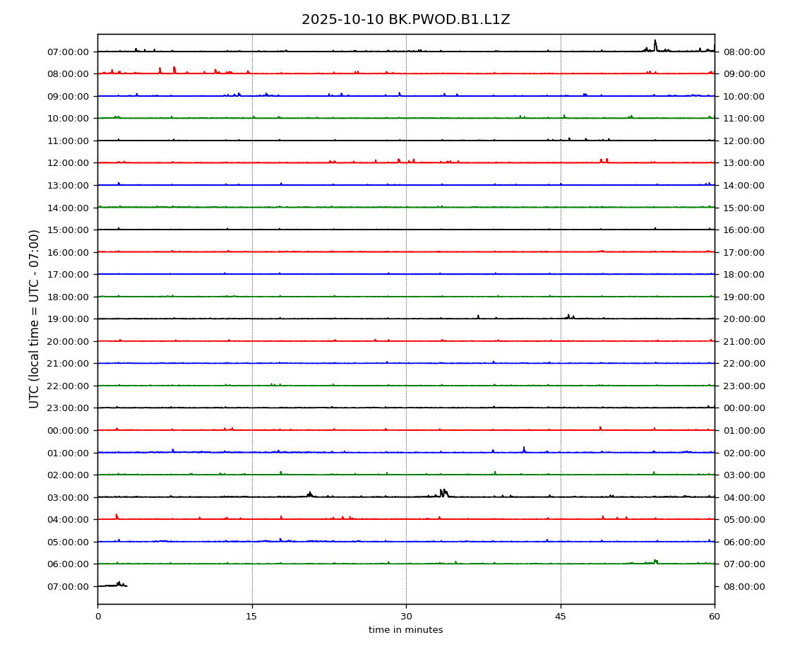Click the "time in minutes" x-axis label
The height and width of the screenshot is (671, 812).
(405, 630)
